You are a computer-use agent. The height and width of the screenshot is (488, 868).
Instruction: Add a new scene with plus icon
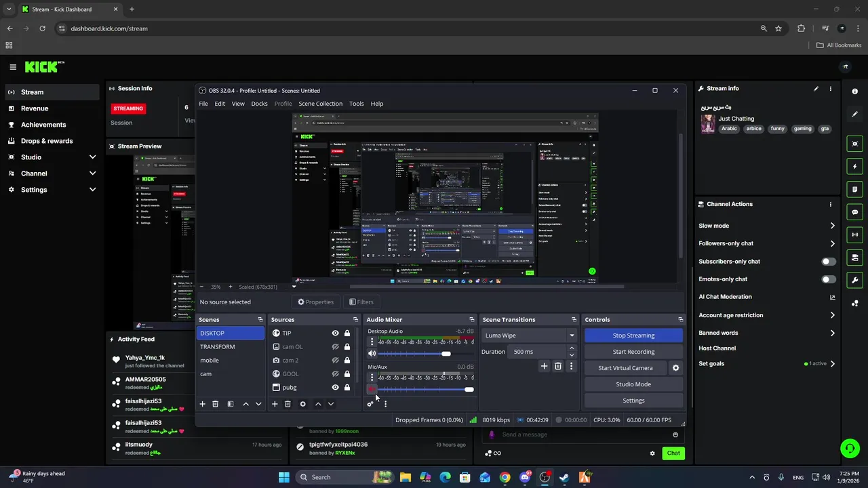pos(202,404)
